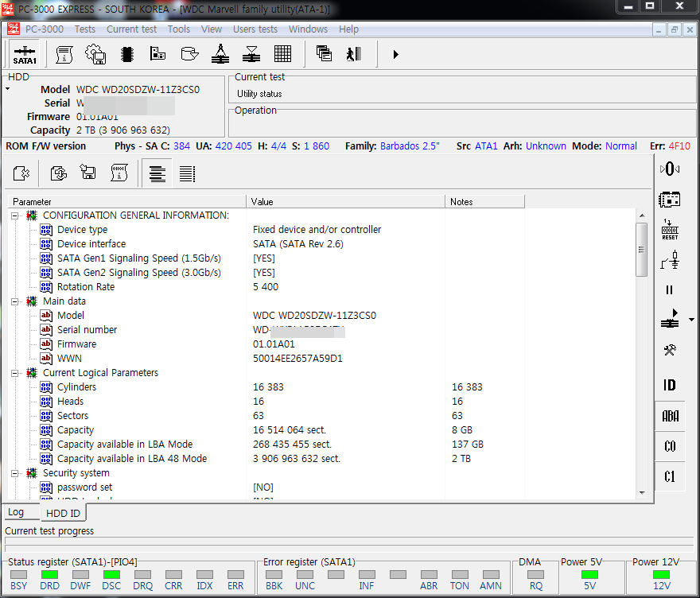
Task: Open the Tools menu
Action: coord(178,29)
